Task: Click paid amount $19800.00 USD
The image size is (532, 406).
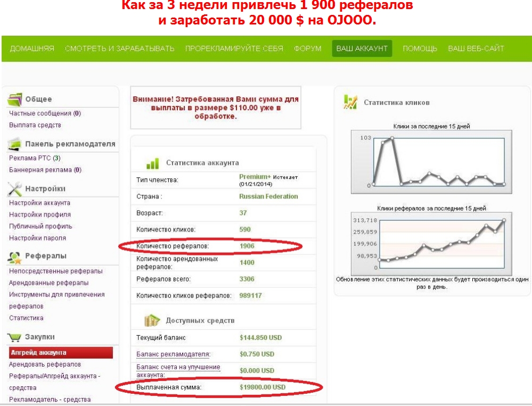Action: [263, 387]
